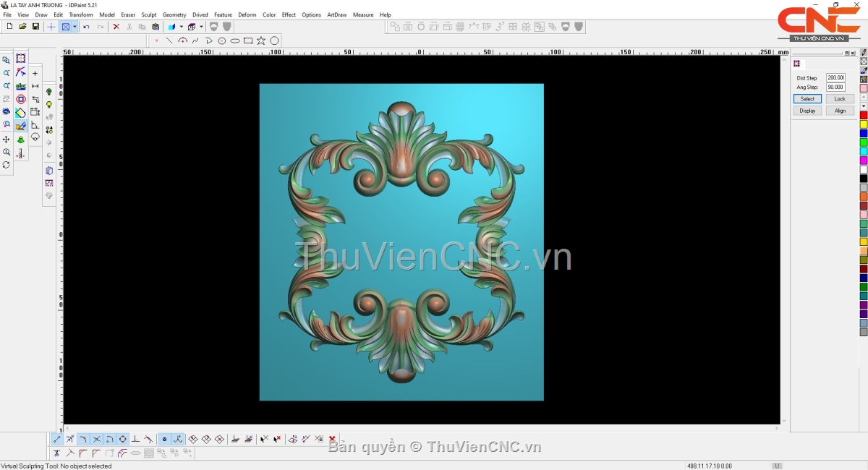This screenshot has width=868, height=470.
Task: Pick the red color swatch
Action: coord(863,116)
